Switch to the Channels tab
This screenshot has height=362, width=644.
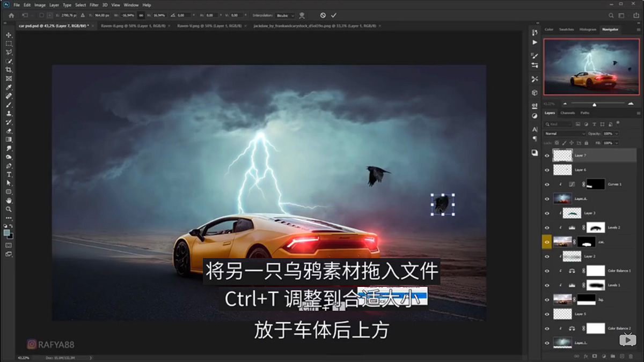click(x=568, y=113)
